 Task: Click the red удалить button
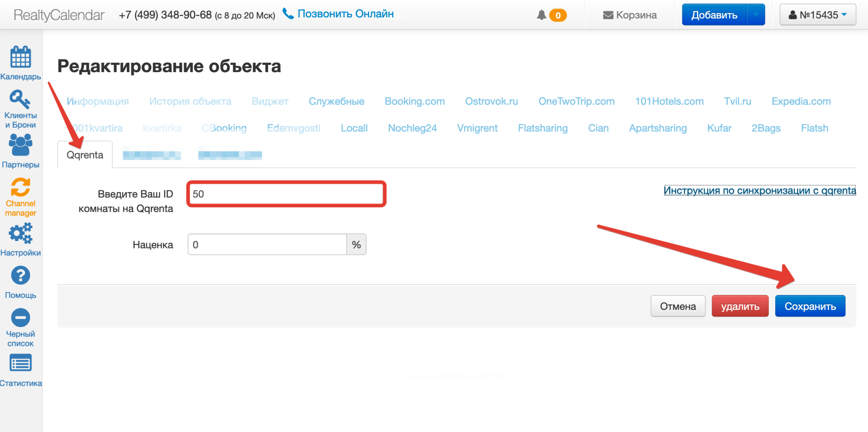point(740,306)
